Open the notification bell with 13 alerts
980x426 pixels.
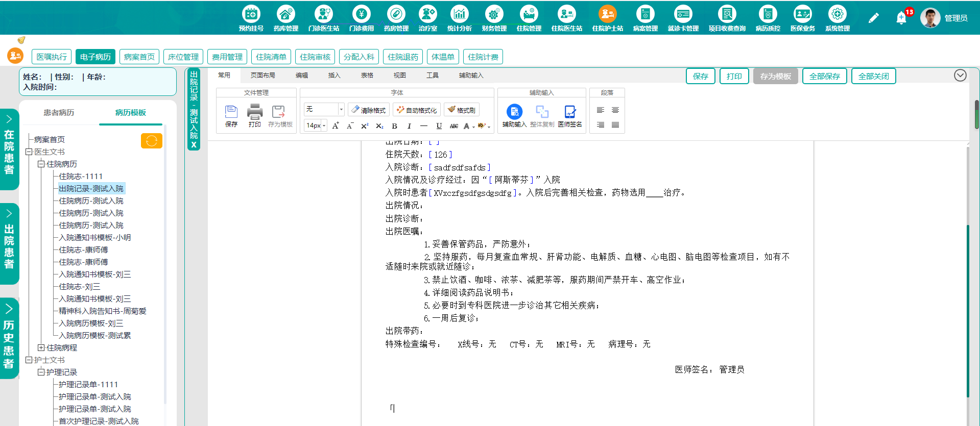coord(902,18)
